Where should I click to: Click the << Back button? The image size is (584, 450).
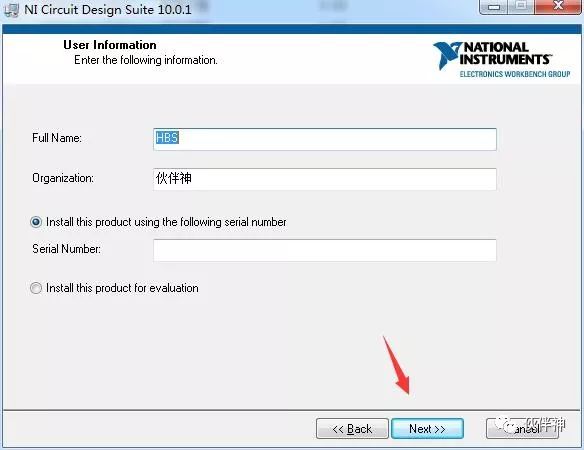coord(352,429)
